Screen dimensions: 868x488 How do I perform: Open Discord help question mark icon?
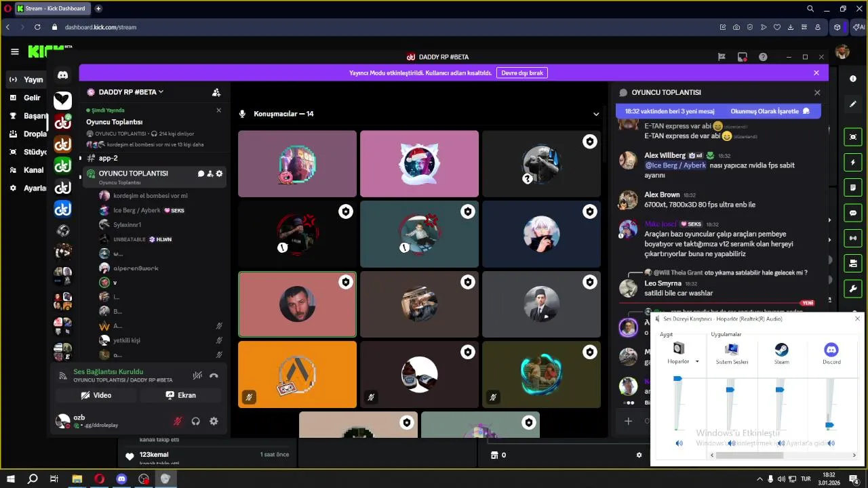pos(763,57)
